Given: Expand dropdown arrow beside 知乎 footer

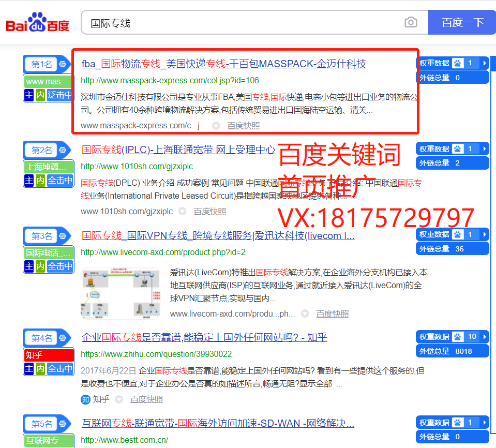Looking at the screenshot, I should (x=119, y=399).
